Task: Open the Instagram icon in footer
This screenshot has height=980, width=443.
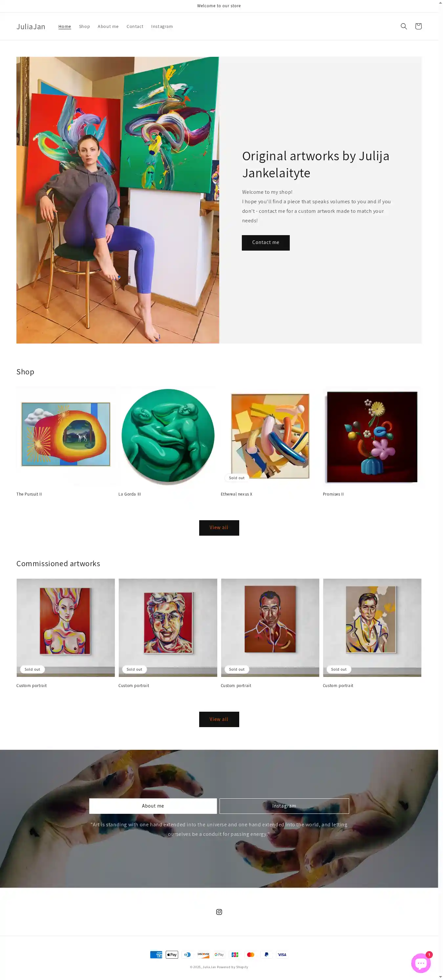Action: point(219,912)
